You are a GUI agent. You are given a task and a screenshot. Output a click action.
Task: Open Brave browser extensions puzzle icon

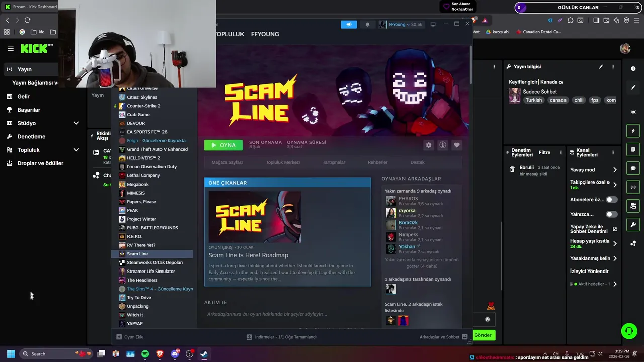(x=570, y=20)
